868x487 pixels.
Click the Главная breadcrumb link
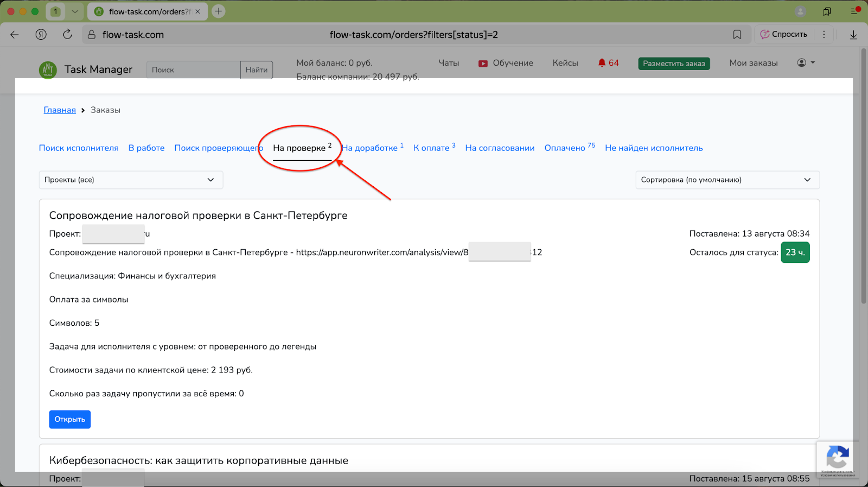(x=60, y=110)
